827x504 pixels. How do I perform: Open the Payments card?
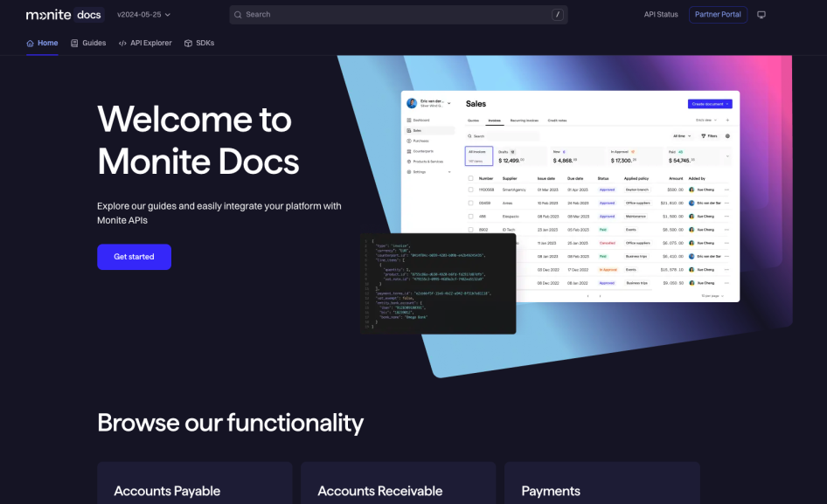(x=601, y=483)
